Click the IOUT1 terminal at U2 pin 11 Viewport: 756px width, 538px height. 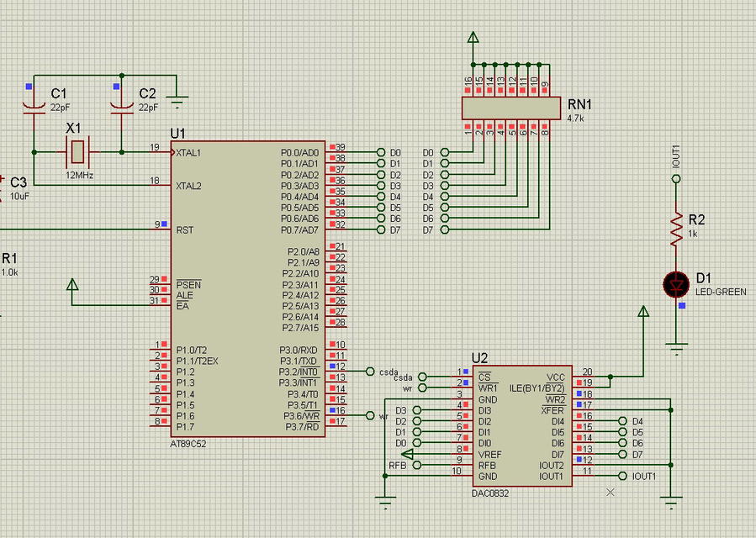[x=622, y=476]
